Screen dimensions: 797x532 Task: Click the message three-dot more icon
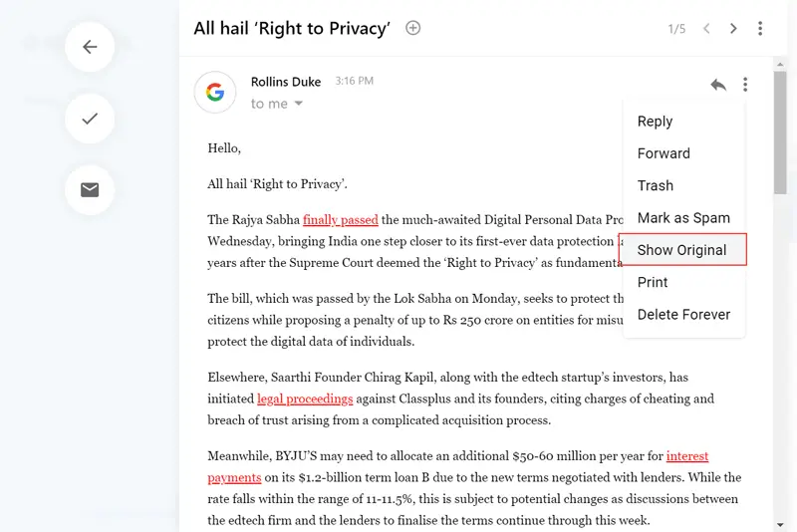[745, 85]
